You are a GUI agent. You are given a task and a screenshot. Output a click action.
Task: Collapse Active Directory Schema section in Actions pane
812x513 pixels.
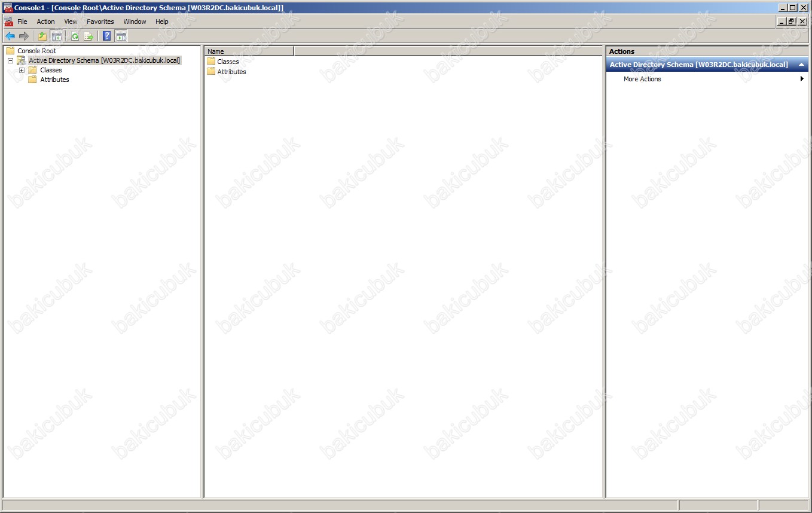801,65
